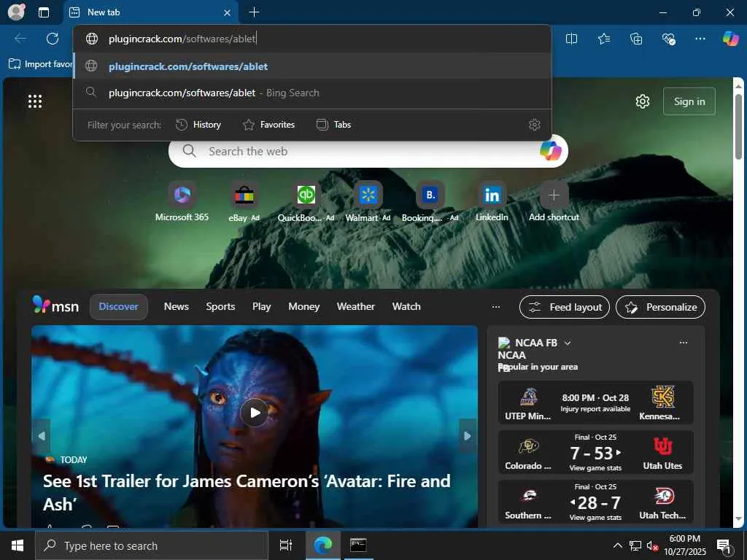The height and width of the screenshot is (560, 747).
Task: Open Split screen icon in toolbar
Action: click(571, 39)
